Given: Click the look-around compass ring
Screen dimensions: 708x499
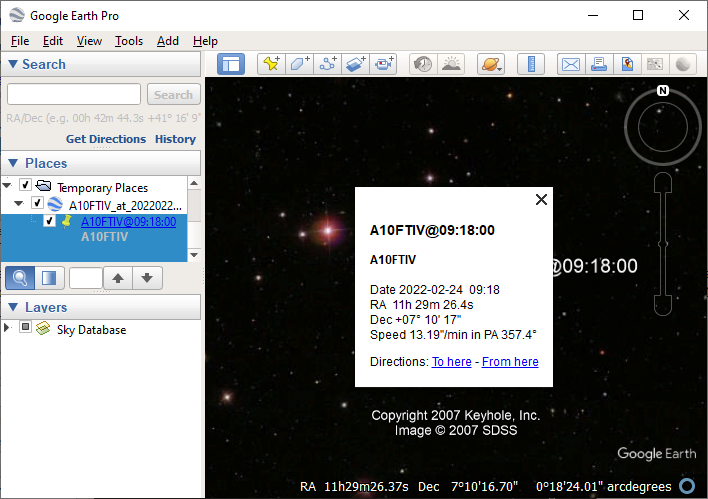Looking at the screenshot, I should (662, 127).
